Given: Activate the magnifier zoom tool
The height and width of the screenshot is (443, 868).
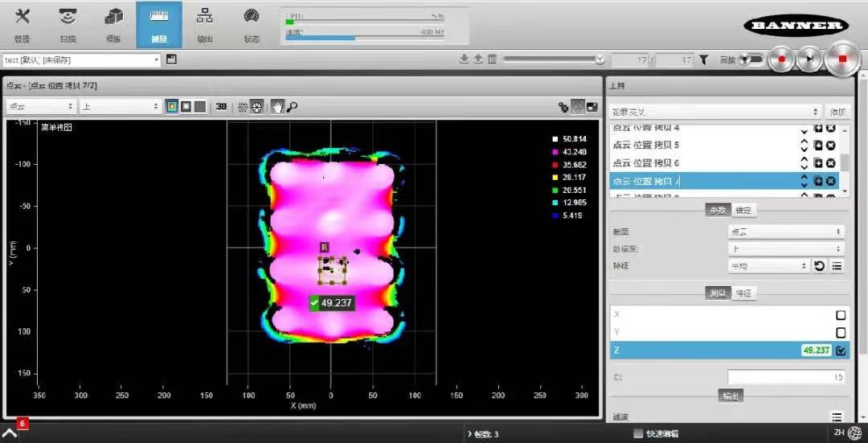Looking at the screenshot, I should 292,107.
